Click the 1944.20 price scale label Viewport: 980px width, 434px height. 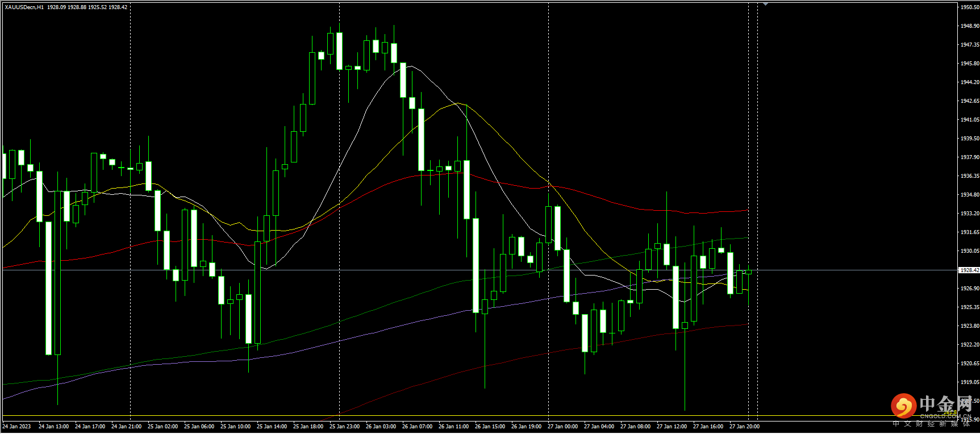(970, 82)
